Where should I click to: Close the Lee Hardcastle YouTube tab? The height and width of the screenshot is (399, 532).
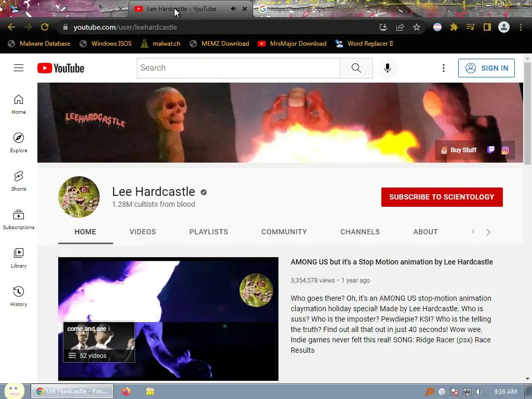tap(245, 9)
